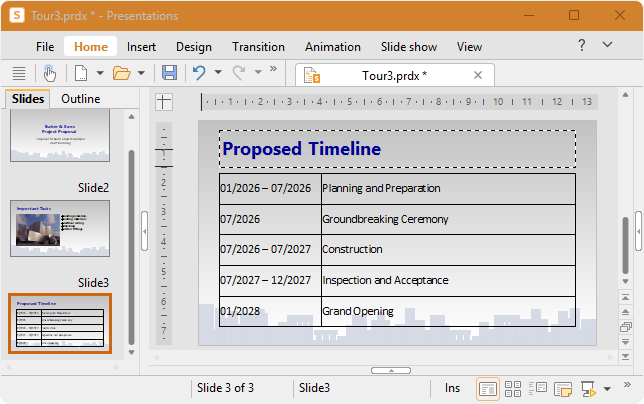Screen dimensions: 644x404
Task: Open help via question mark icon
Action: pyautogui.click(x=582, y=45)
